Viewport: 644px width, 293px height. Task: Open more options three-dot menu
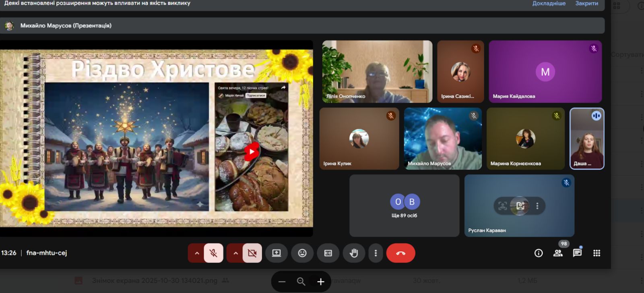376,253
